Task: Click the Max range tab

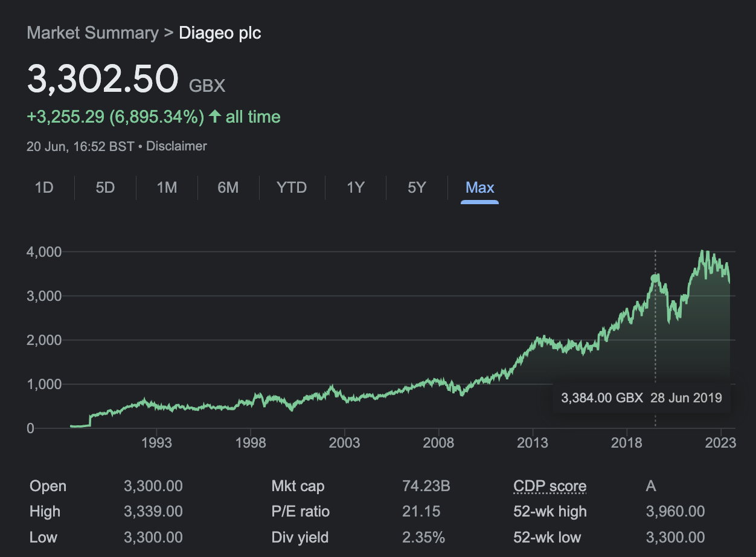Action: 480,187
